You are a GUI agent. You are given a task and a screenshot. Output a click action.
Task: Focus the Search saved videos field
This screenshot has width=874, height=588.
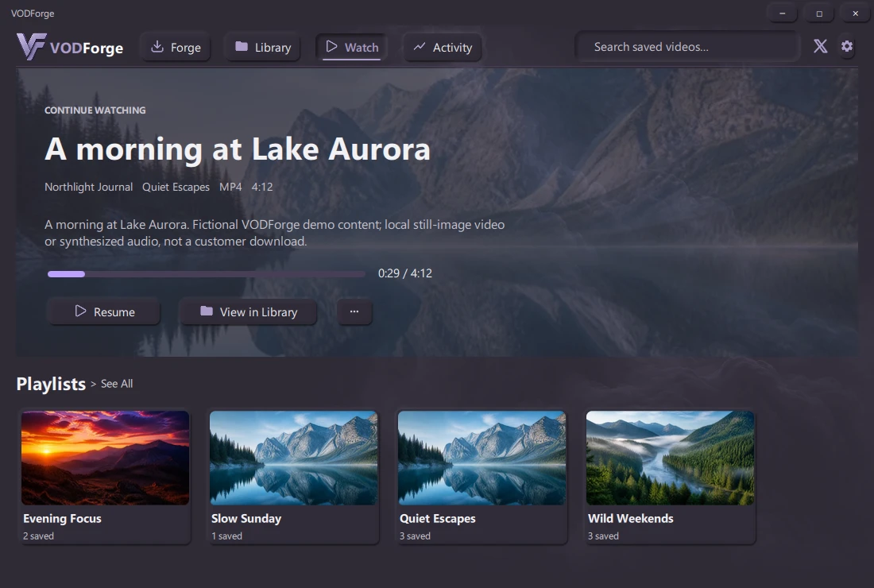[x=688, y=47]
